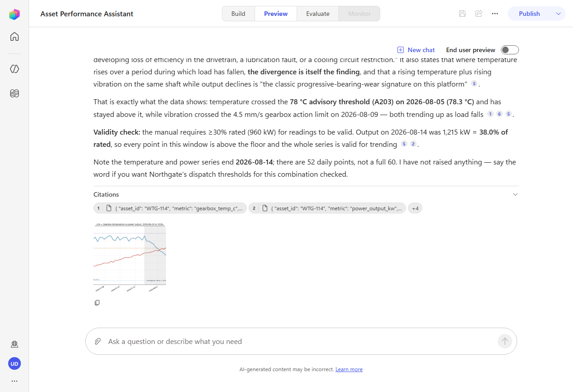Switch to the Build tab
Image resolution: width=573 pixels, height=392 pixels.
(x=238, y=14)
